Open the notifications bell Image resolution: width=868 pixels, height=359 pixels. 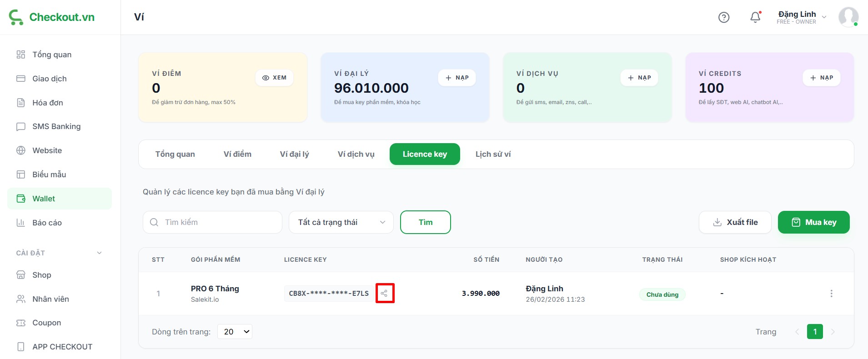pos(755,17)
